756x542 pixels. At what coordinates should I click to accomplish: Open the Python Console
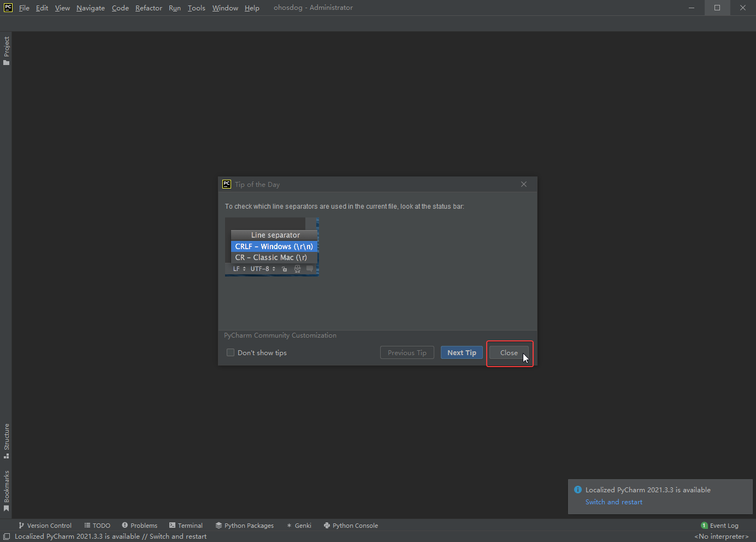(x=351, y=526)
